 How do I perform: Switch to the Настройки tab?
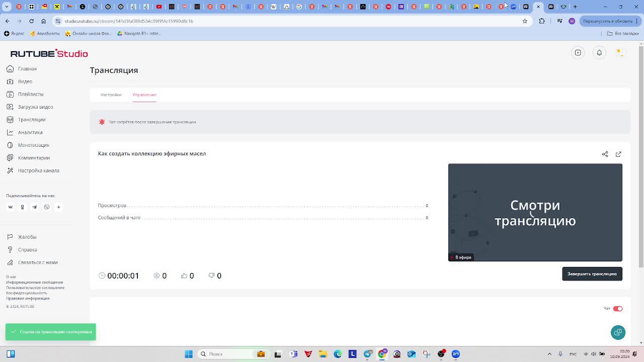111,95
